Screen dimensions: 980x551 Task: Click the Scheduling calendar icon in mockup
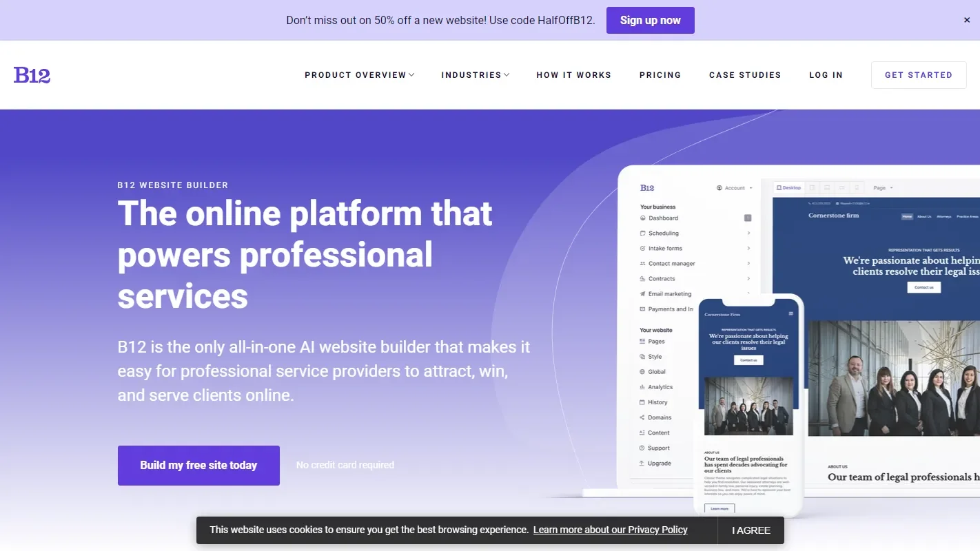coord(642,233)
